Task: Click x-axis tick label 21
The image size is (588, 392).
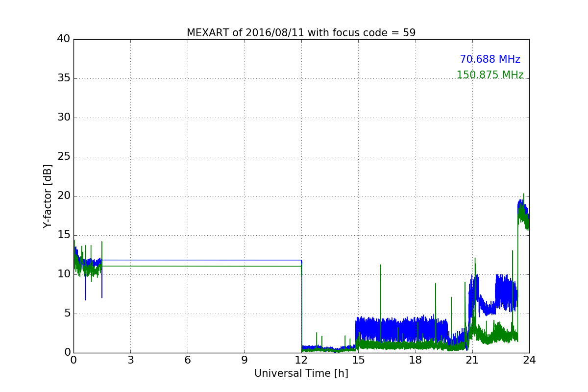Action: [x=472, y=360]
